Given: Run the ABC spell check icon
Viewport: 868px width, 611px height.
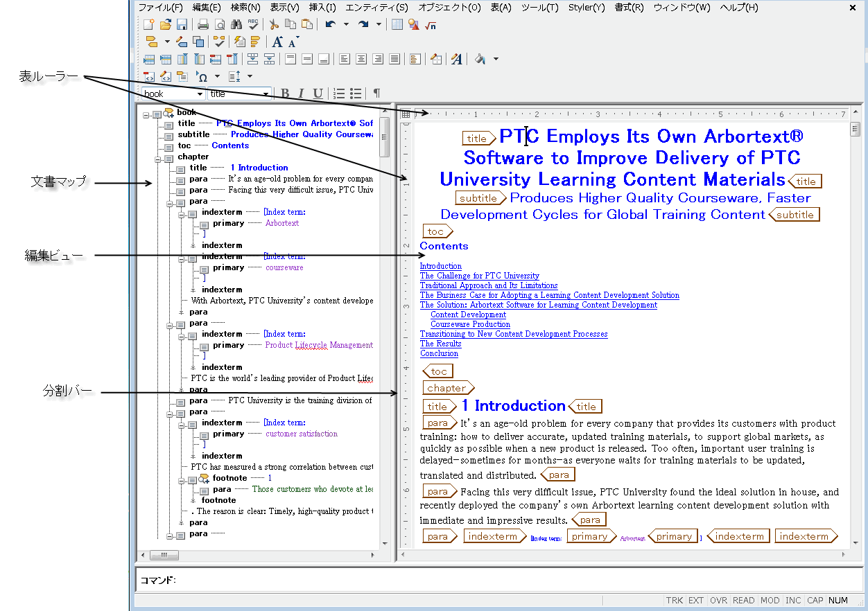Looking at the screenshot, I should (253, 24).
